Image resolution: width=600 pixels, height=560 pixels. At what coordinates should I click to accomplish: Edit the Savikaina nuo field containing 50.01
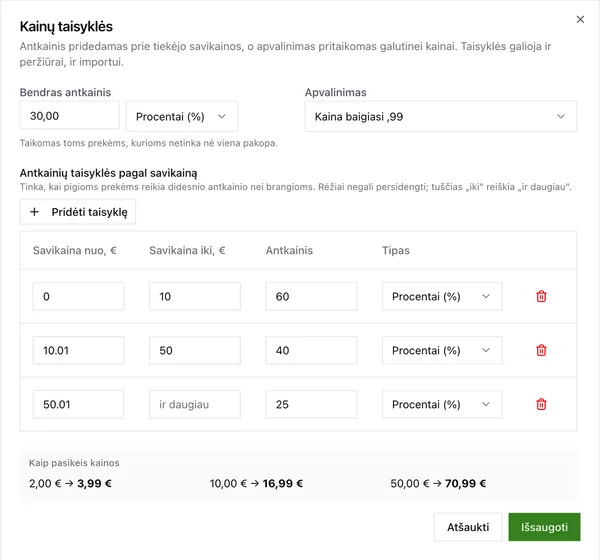(78, 404)
